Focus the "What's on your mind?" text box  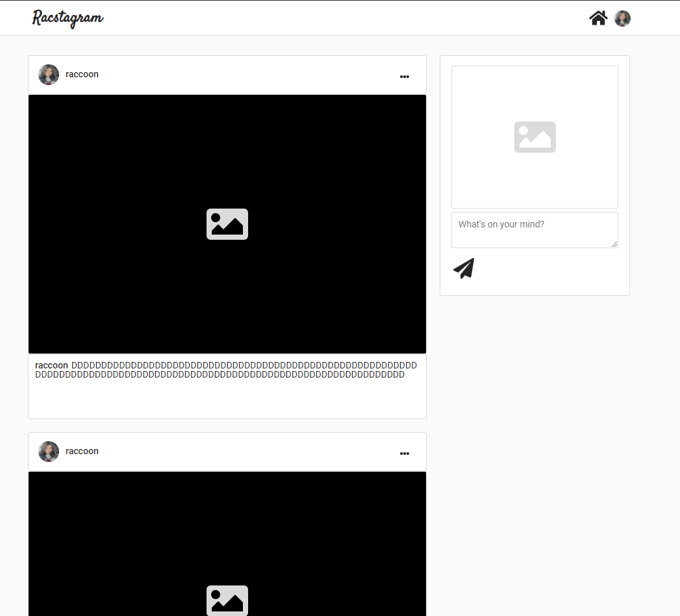[535, 230]
